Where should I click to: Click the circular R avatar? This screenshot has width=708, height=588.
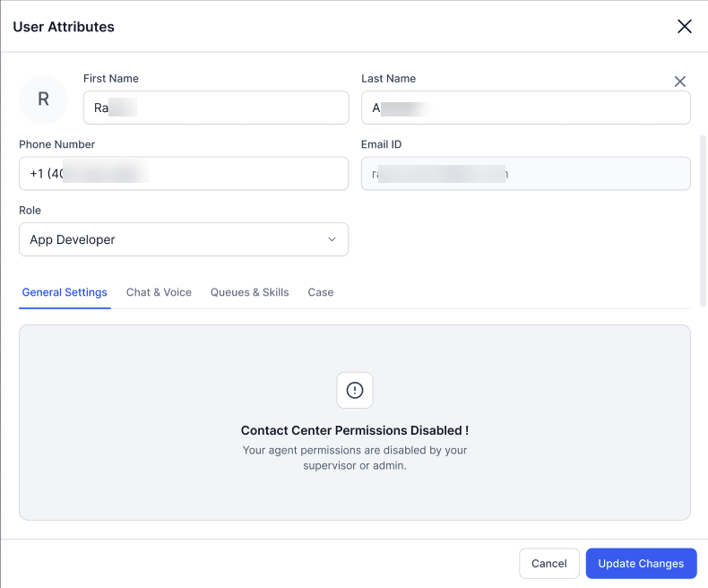pos(43,99)
